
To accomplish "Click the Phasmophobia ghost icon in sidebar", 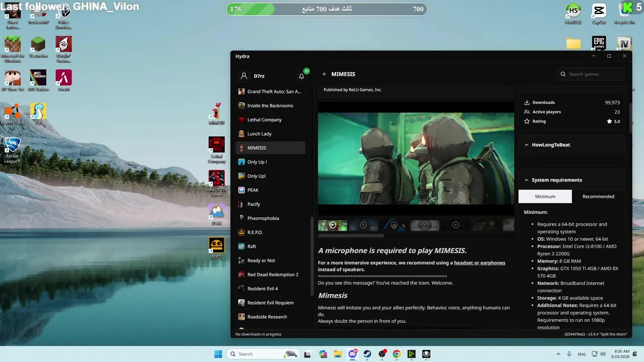I will (x=242, y=218).
